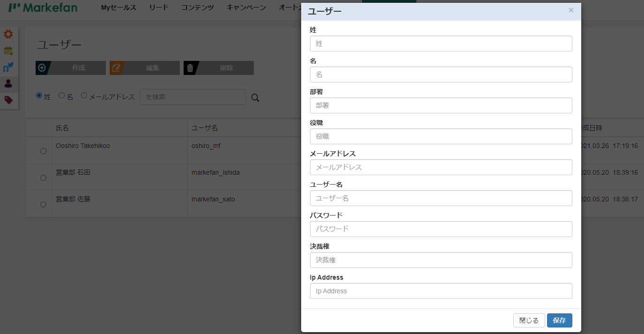Select the メールアドレス search radio button
This screenshot has height=334, width=644.
(x=84, y=96)
